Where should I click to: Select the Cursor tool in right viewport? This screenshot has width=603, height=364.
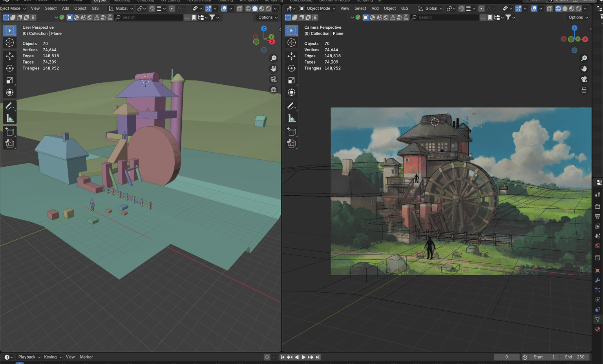[x=291, y=42]
